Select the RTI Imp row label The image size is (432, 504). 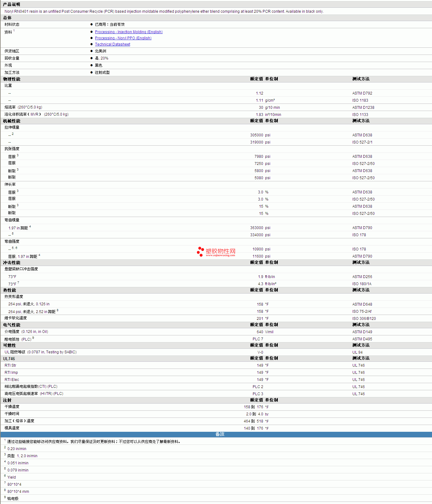click(11, 373)
